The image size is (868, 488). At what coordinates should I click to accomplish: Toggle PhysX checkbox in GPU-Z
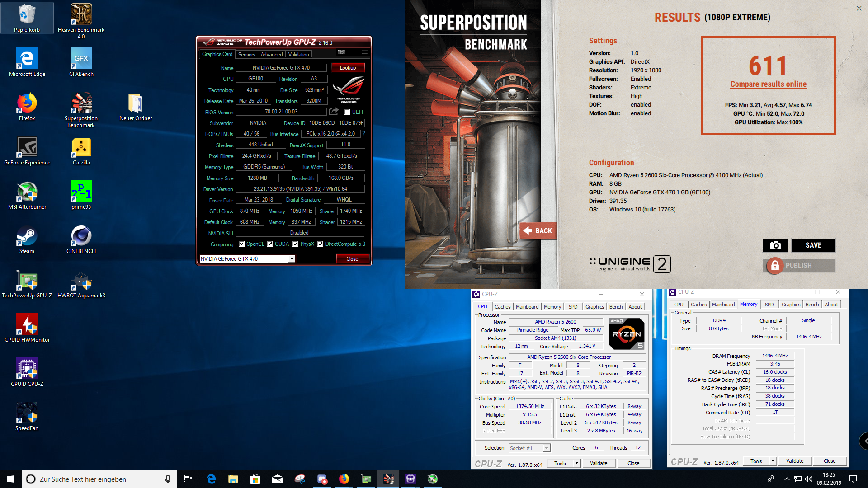click(x=296, y=244)
